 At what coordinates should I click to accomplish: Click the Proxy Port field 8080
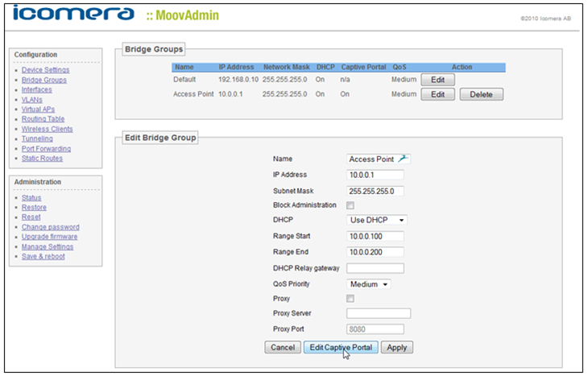(x=375, y=329)
